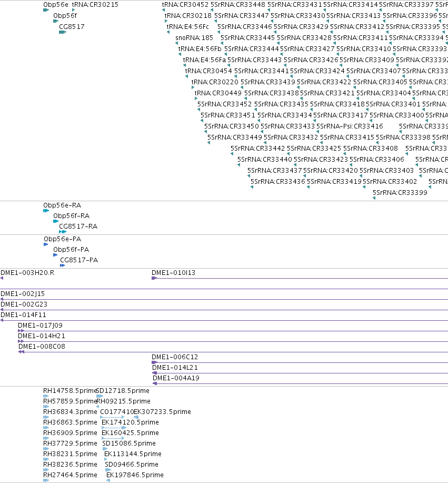Click the tRNA:E4:56Fa label
Screen dimensions: 448x483
pos(204,60)
